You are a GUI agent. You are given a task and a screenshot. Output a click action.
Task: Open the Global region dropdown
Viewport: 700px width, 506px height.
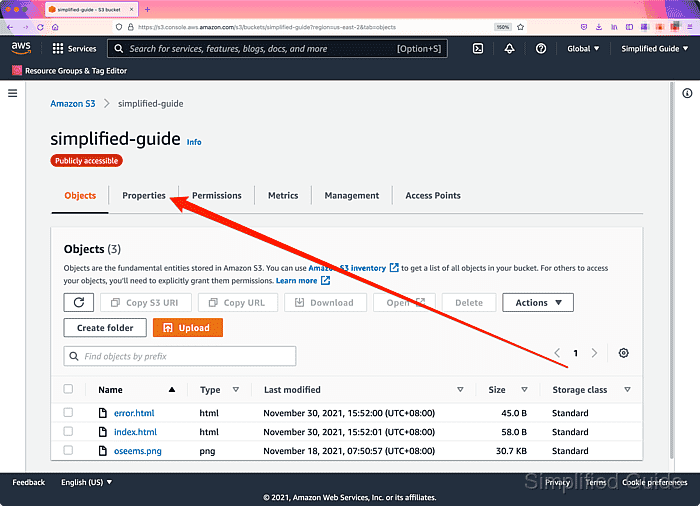(583, 49)
